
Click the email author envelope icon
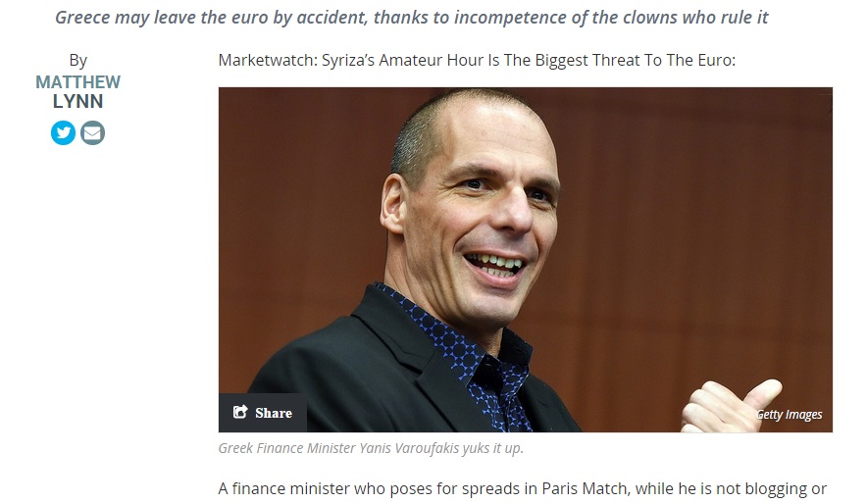[92, 132]
